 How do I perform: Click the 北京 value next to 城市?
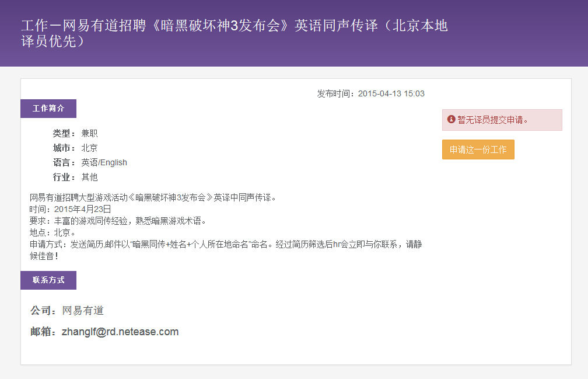(89, 148)
